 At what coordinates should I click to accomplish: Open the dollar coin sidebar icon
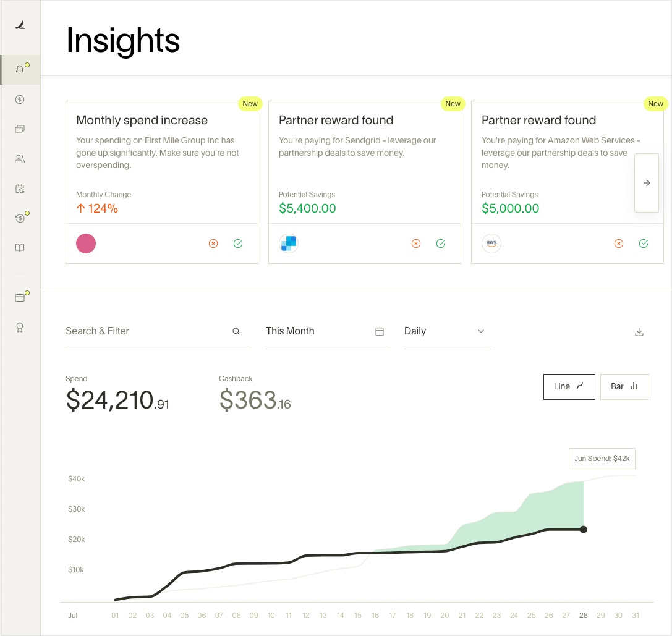[20, 100]
